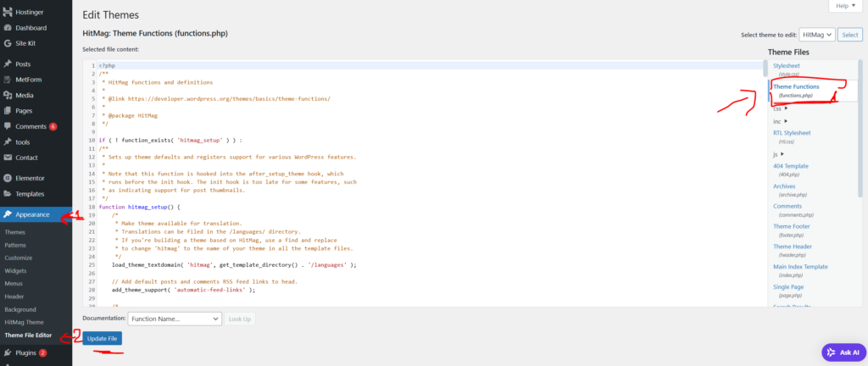Open RTL Stylesheet rtl.css file

point(792,133)
